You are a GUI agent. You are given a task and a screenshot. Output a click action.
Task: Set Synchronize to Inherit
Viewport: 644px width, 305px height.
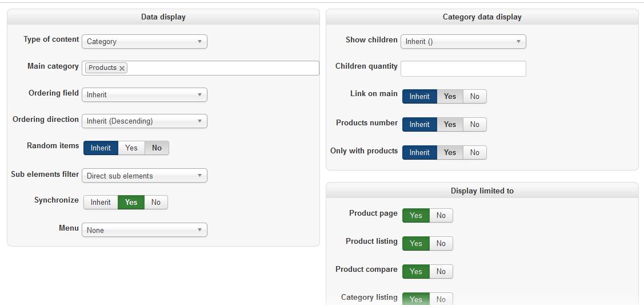point(101,202)
